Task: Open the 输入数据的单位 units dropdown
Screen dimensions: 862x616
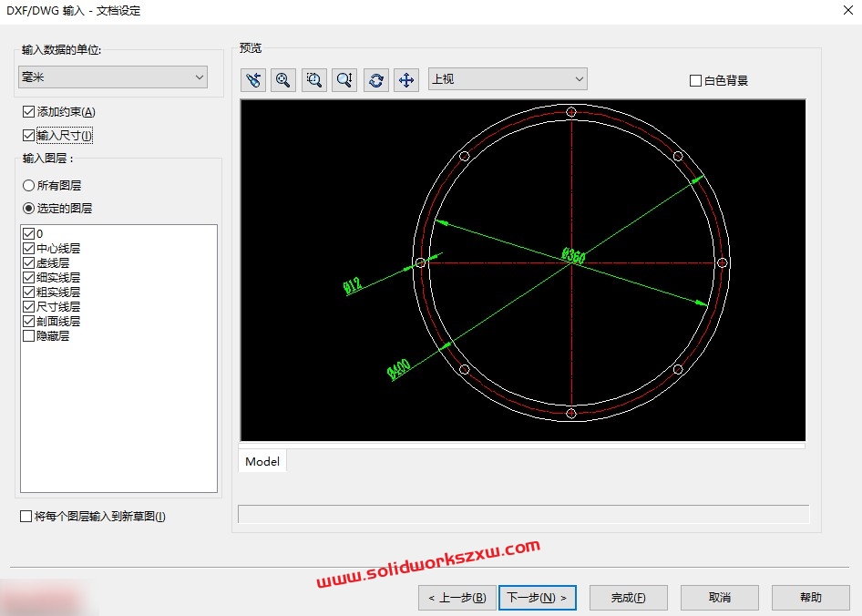Action: pyautogui.click(x=112, y=77)
